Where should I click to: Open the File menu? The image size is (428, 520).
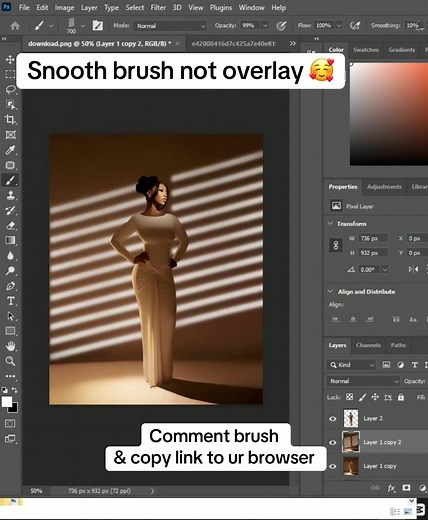(x=24, y=7)
